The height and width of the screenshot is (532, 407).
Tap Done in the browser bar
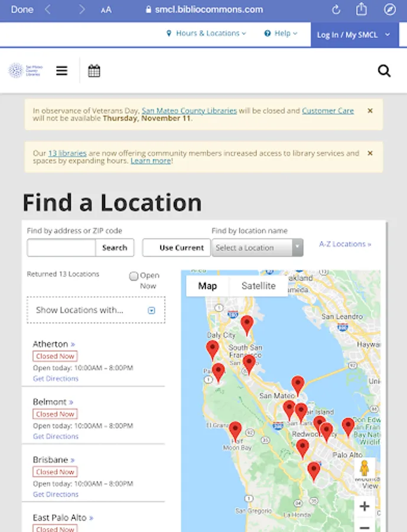[x=22, y=9]
